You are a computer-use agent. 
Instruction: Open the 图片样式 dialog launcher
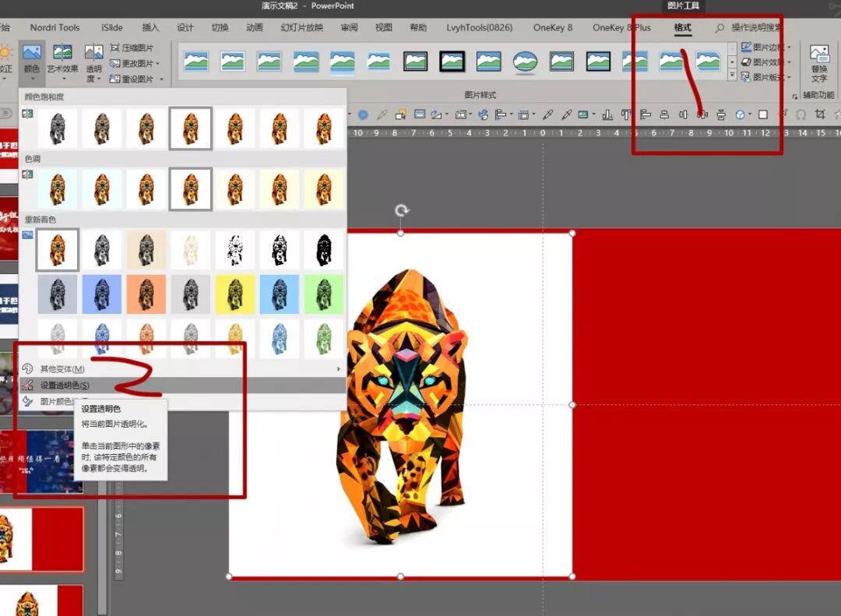point(794,96)
